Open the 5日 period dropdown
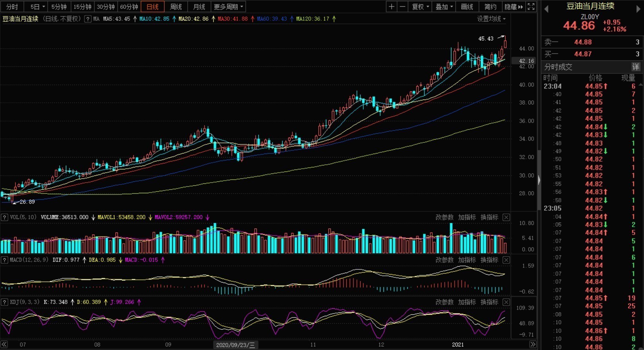The image size is (644, 350). click(x=38, y=7)
